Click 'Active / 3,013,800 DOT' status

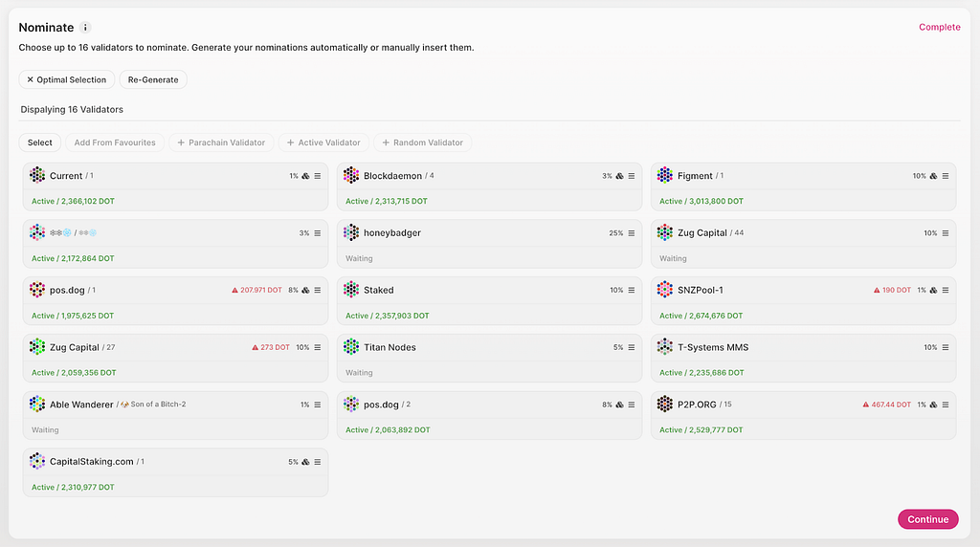point(702,201)
